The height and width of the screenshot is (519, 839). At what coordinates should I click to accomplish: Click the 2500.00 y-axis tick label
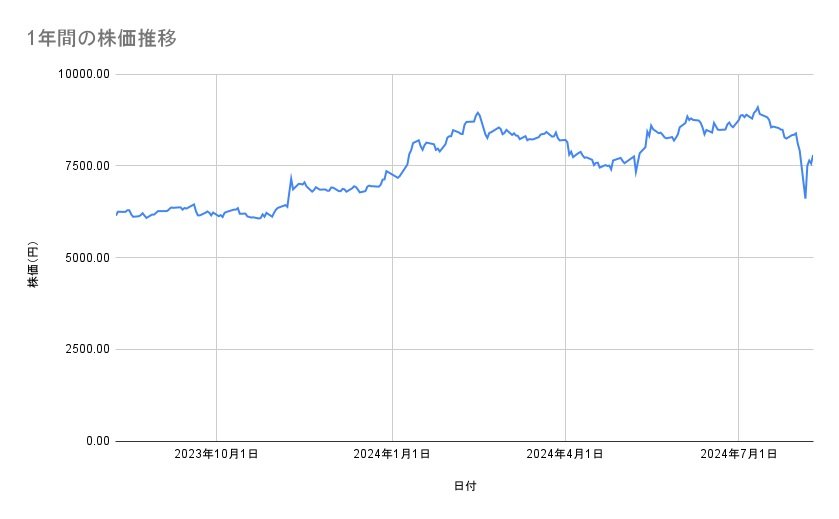pyautogui.click(x=84, y=349)
